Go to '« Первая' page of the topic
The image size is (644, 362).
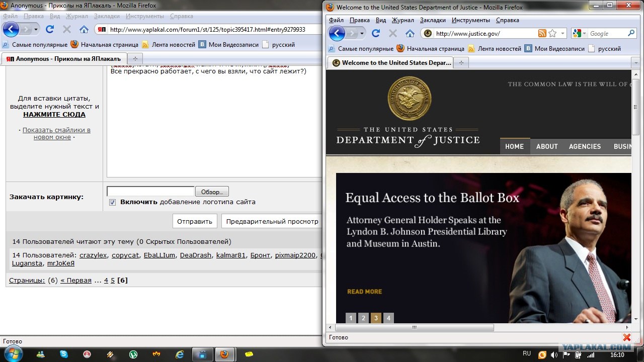pos(76,280)
